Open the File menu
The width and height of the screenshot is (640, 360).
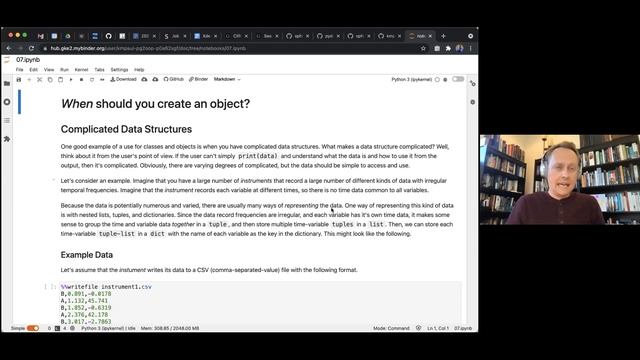(x=20, y=70)
